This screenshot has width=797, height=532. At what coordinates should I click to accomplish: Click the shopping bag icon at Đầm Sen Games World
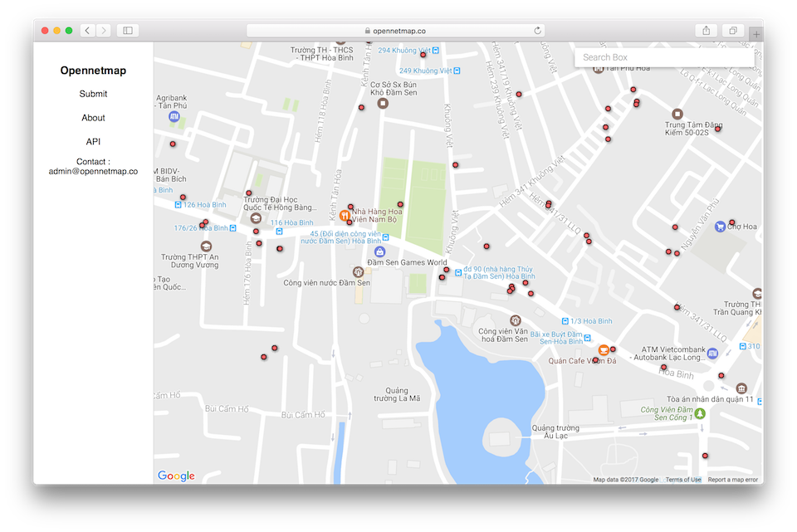click(x=379, y=251)
